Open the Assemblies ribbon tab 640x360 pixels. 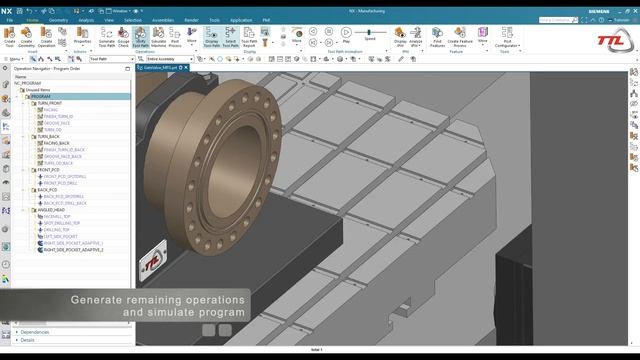click(163, 20)
